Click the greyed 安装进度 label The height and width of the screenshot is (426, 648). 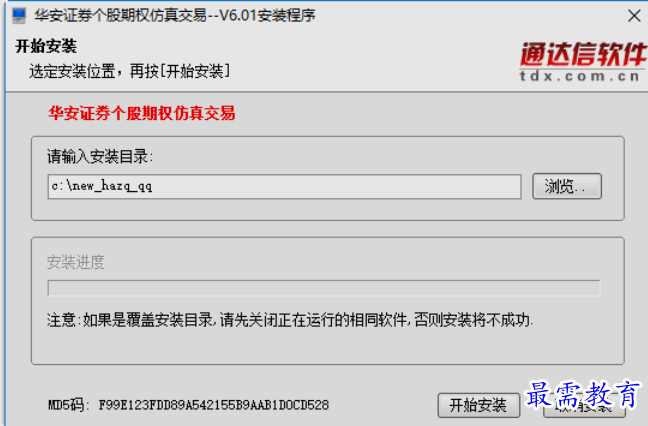point(76,262)
